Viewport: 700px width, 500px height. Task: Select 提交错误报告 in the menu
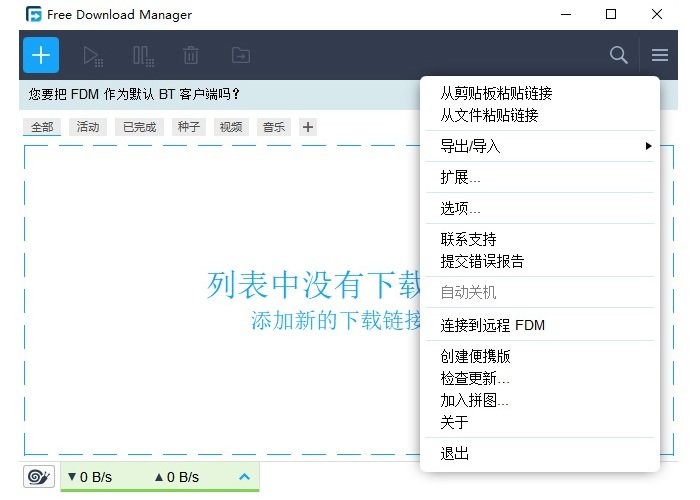540,261
